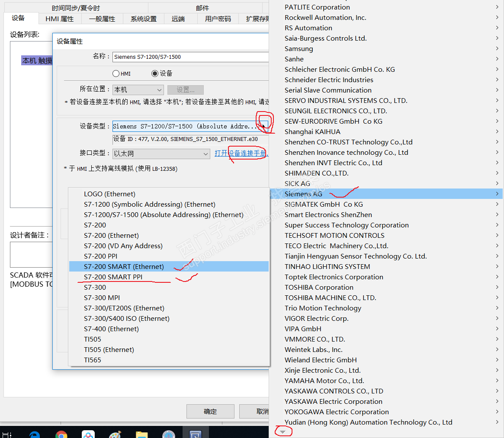Viewport: 504px width, 438px height.
Task: Expand the Xinje Electronic Co., Ltd. submenu
Action: coord(497,370)
